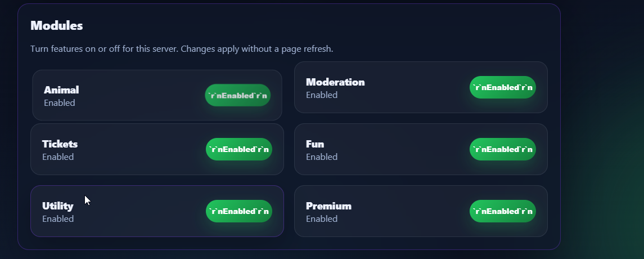
Task: Click the Enabled status under Fun
Action: (x=322, y=157)
